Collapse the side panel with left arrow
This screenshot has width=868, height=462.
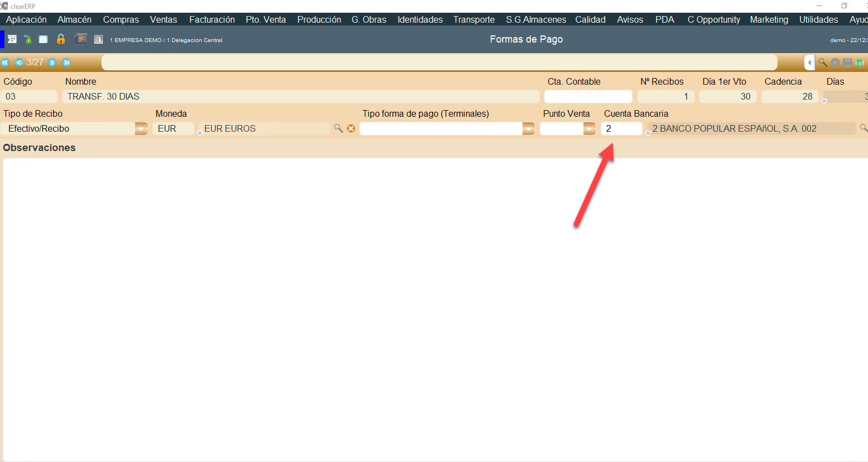[x=809, y=63]
